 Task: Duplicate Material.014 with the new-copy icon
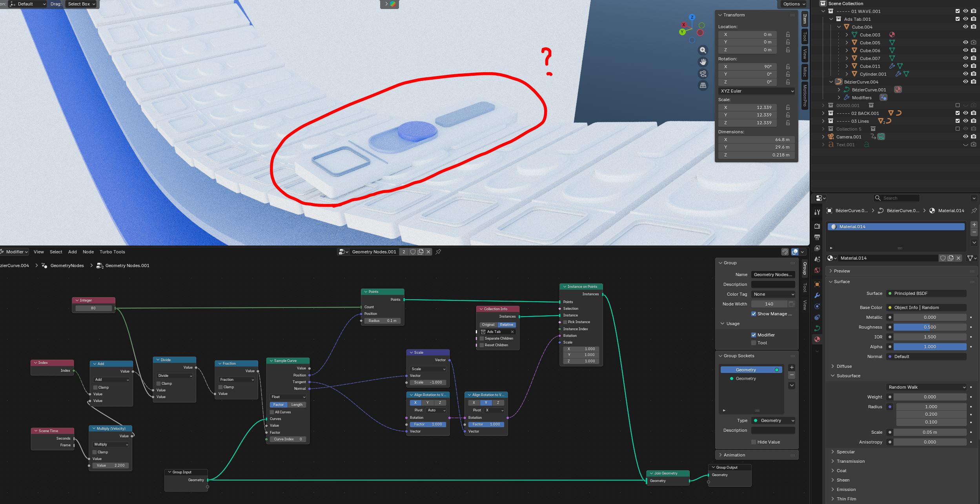point(951,258)
